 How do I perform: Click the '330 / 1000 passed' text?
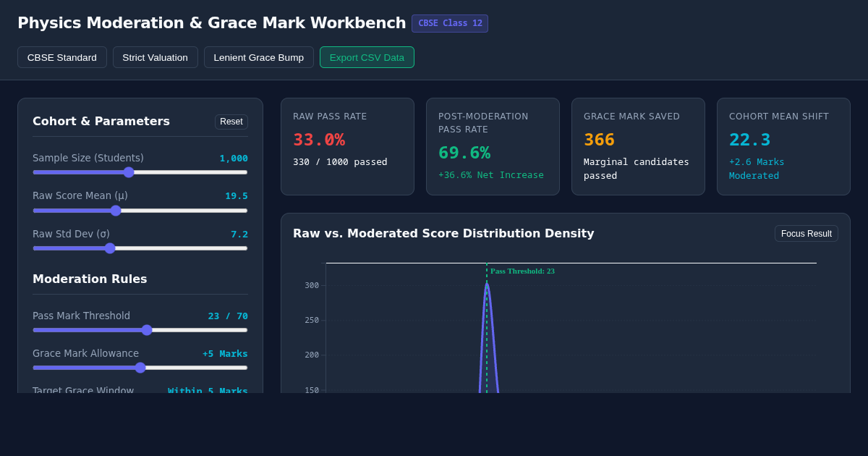point(340,161)
